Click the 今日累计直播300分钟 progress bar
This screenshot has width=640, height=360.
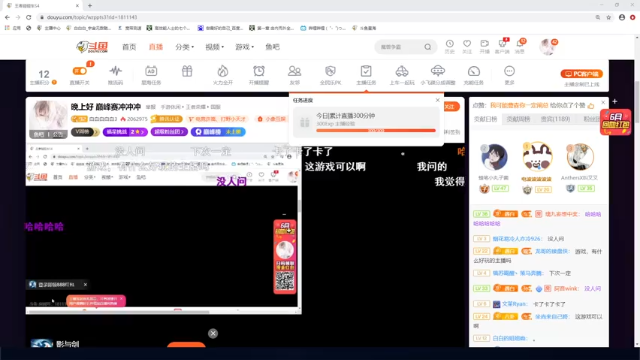point(376,131)
